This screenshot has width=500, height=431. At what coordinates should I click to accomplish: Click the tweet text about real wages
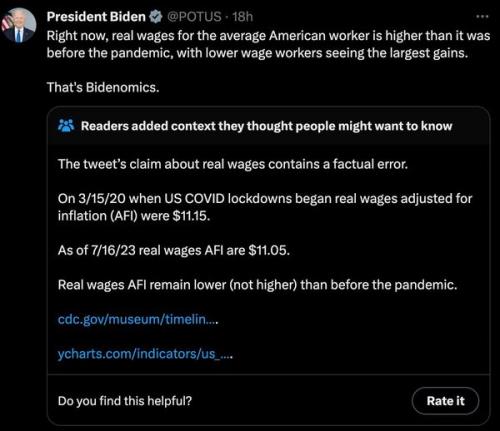(268, 44)
